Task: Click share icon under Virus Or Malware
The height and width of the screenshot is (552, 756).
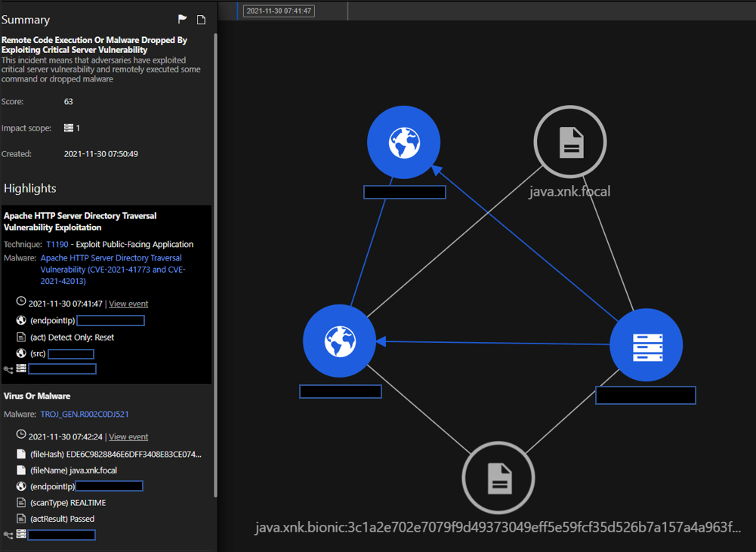Action: tap(8, 535)
